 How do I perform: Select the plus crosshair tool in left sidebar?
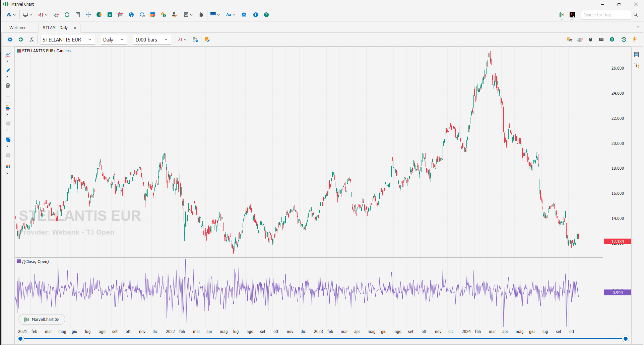click(8, 96)
